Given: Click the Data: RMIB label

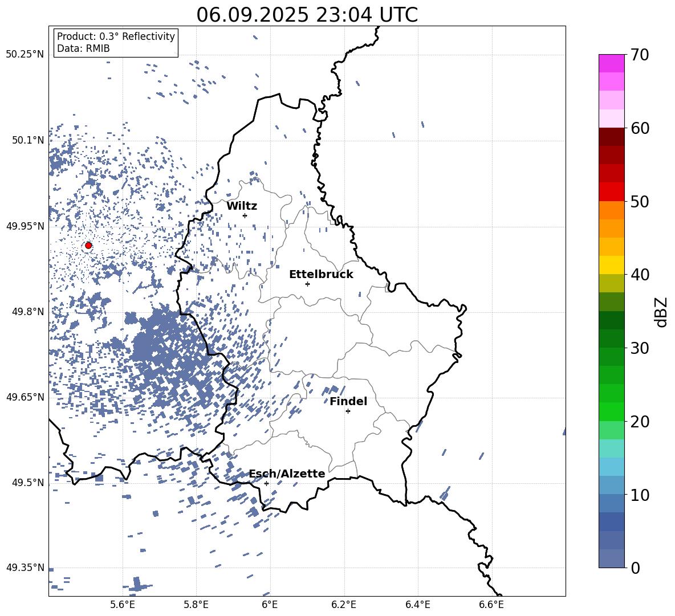Looking at the screenshot, I should click(83, 48).
